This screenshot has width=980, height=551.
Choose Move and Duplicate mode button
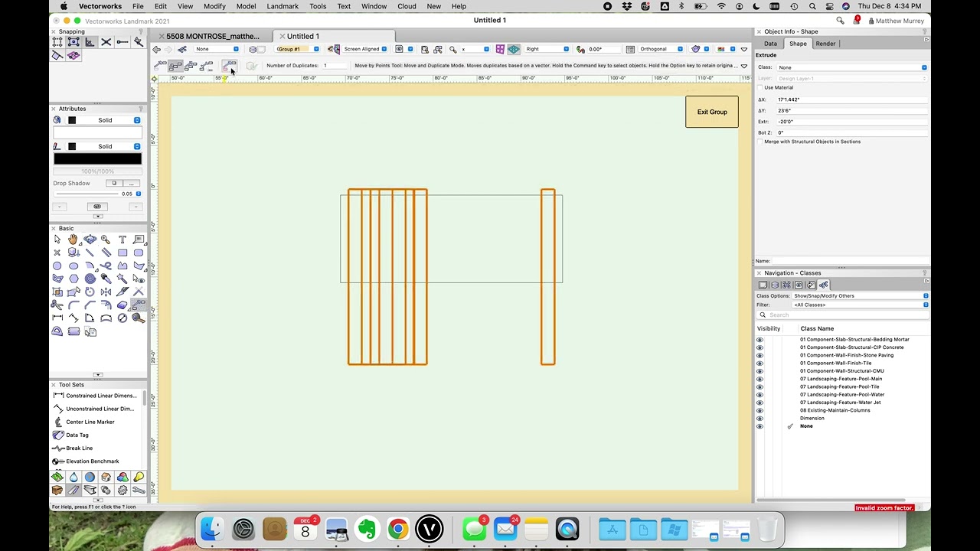(175, 66)
